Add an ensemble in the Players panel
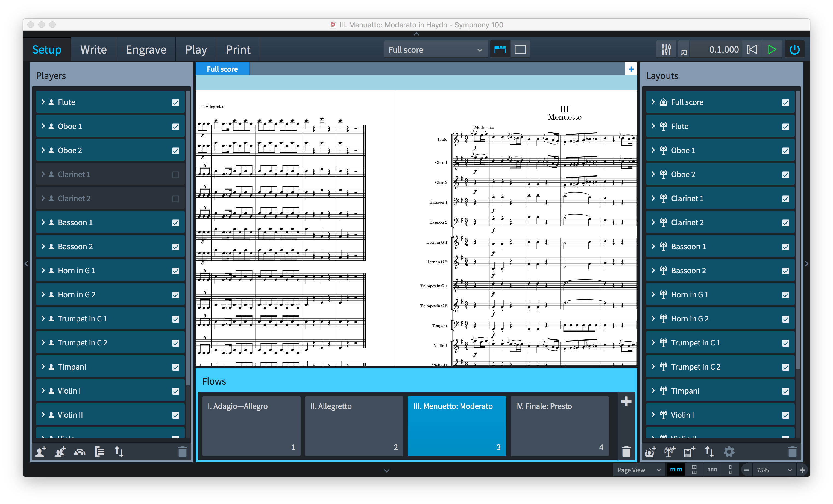 [x=80, y=452]
